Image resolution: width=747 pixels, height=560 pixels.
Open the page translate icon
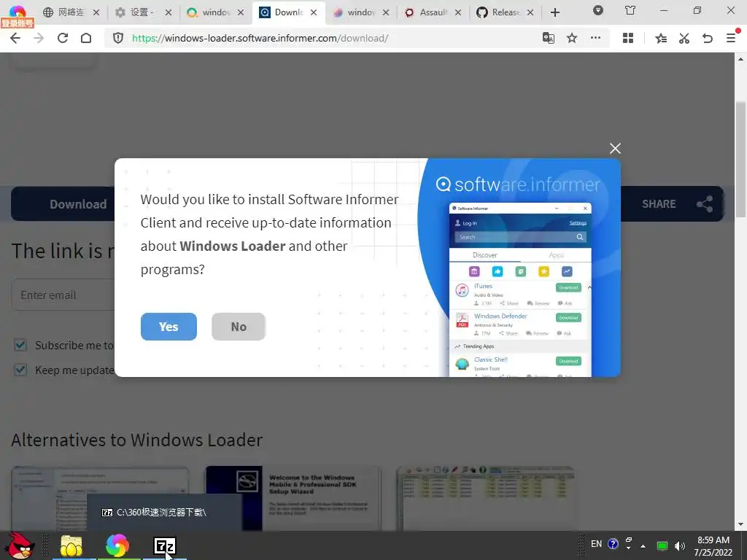[x=549, y=38]
